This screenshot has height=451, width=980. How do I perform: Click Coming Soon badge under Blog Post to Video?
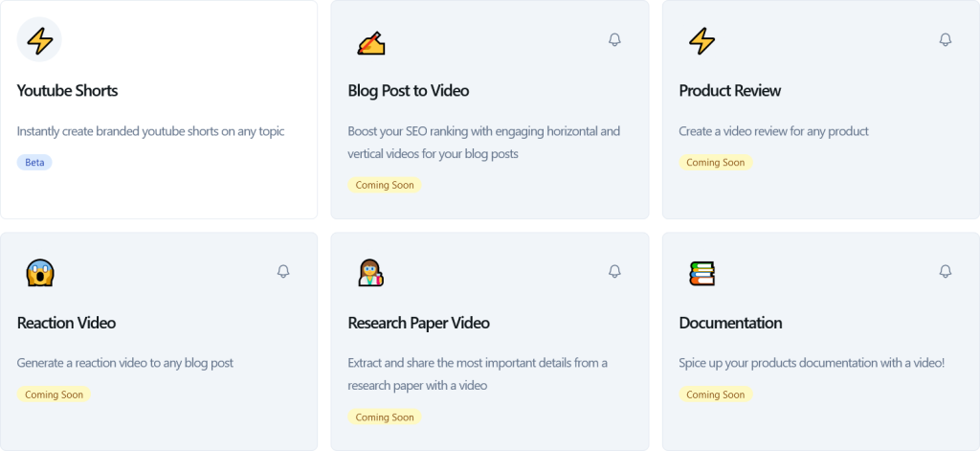coord(385,185)
